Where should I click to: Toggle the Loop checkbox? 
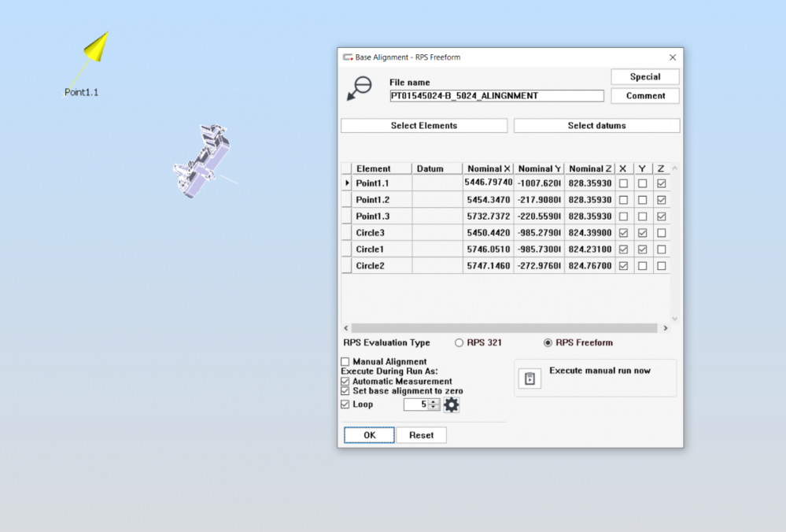coord(345,405)
